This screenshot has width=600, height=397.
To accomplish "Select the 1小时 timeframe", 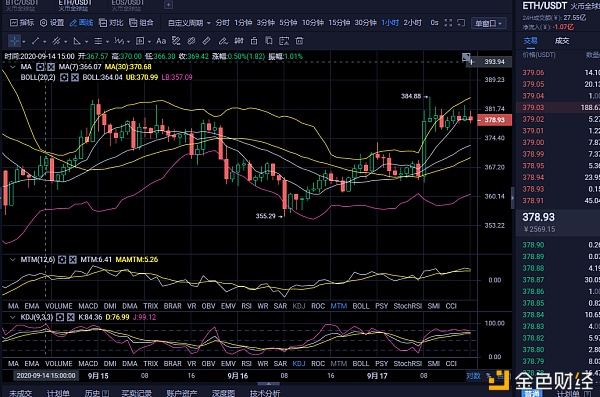I will pos(390,23).
